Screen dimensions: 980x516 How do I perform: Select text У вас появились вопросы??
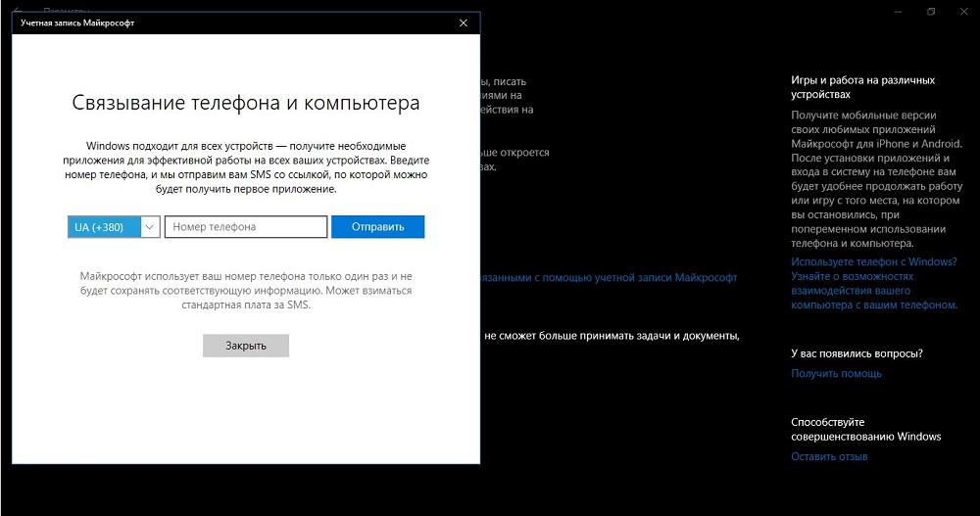(x=857, y=353)
